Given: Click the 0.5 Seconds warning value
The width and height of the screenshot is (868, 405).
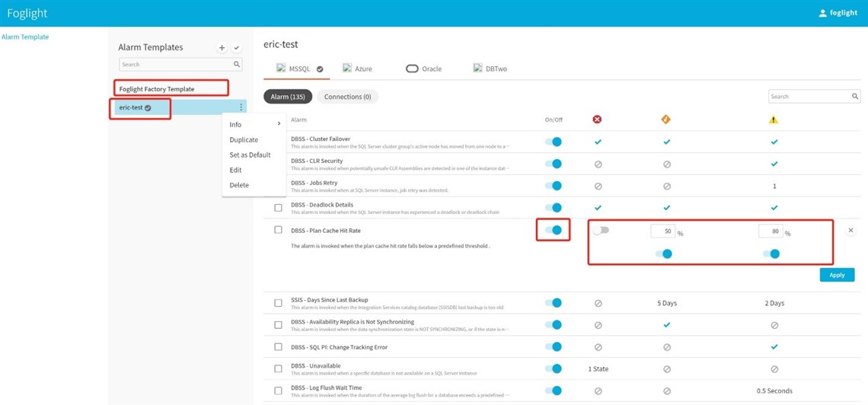Looking at the screenshot, I should [x=774, y=391].
